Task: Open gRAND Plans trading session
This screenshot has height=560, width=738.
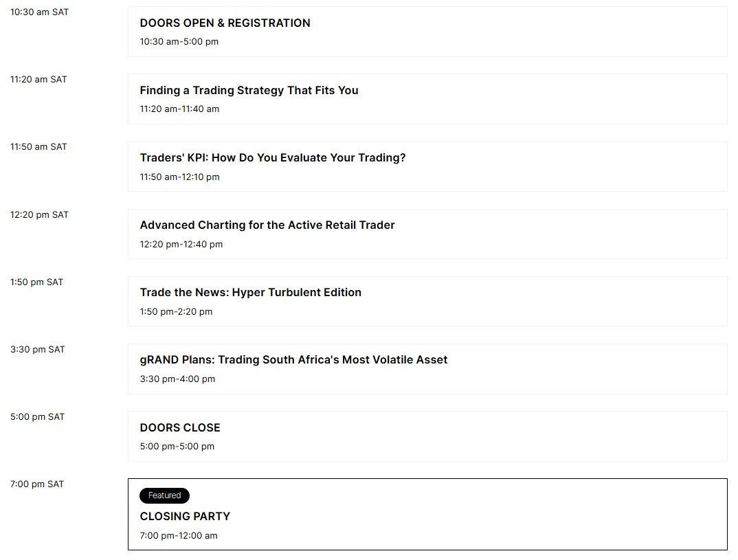Action: pyautogui.click(x=293, y=359)
